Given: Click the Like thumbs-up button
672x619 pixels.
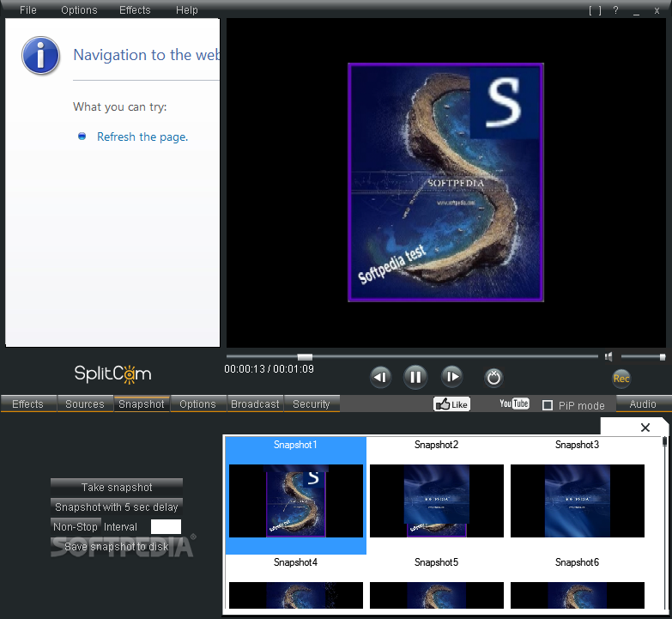Looking at the screenshot, I should [451, 404].
